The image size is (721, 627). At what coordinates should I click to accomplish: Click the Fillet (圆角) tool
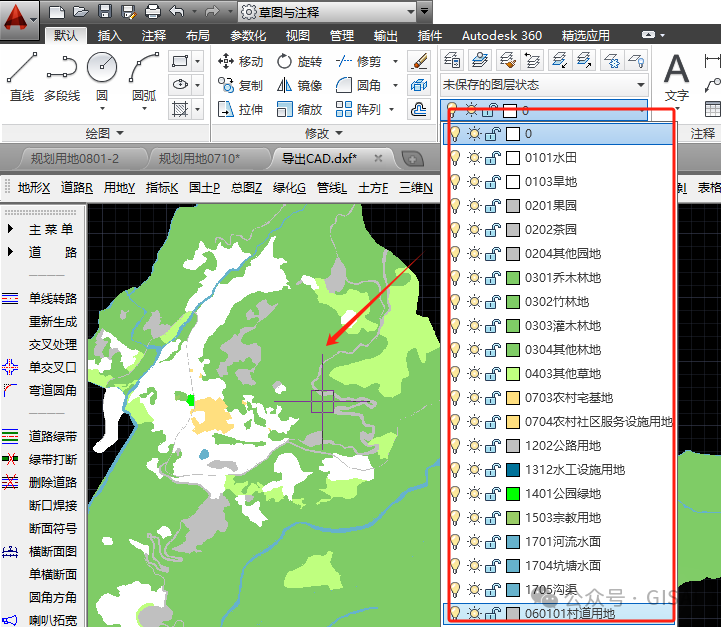(x=358, y=86)
